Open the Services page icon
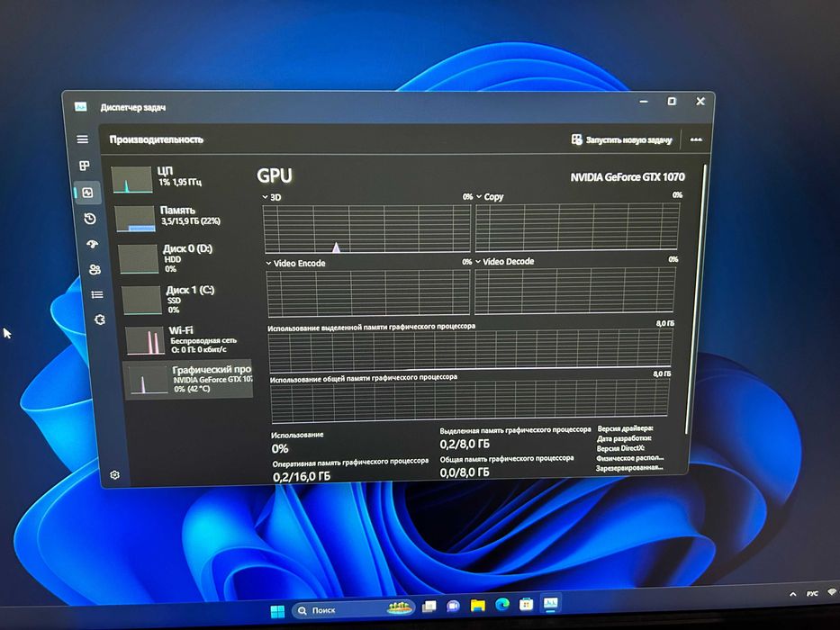This screenshot has width=840, height=630. tap(100, 319)
